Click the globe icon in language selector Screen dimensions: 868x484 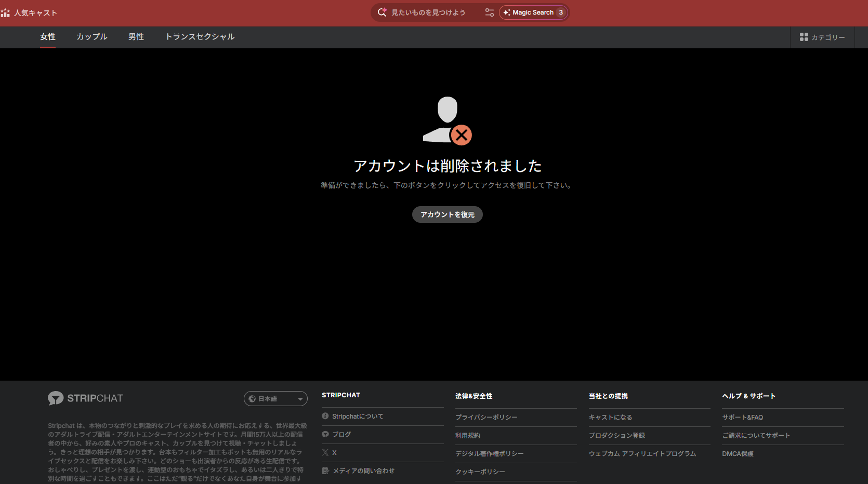(252, 399)
